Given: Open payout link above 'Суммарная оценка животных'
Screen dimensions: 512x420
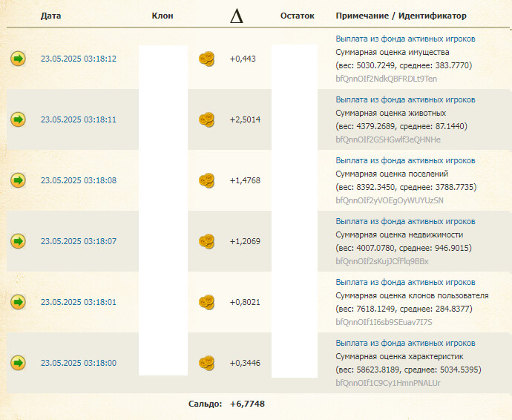Looking at the screenshot, I should [405, 100].
